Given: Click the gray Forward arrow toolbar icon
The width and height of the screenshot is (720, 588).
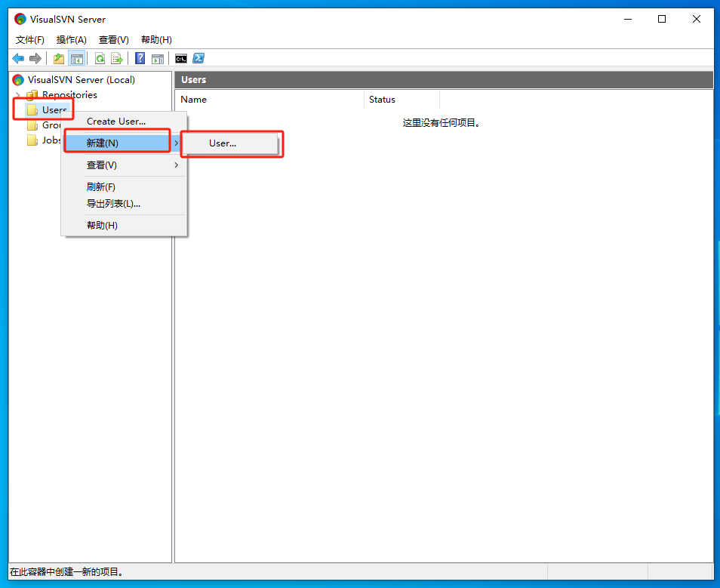Looking at the screenshot, I should coord(35,58).
